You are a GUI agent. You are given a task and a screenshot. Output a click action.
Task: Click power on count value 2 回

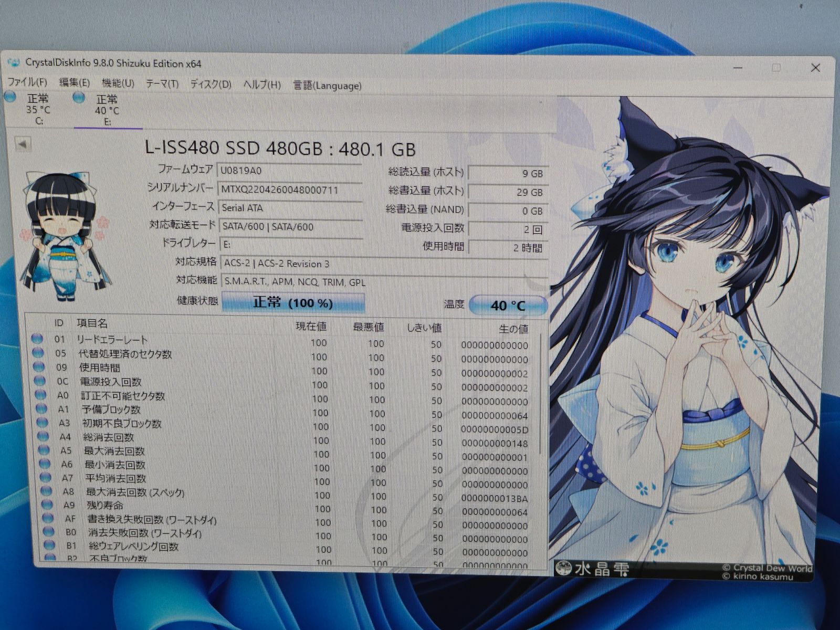pyautogui.click(x=507, y=229)
